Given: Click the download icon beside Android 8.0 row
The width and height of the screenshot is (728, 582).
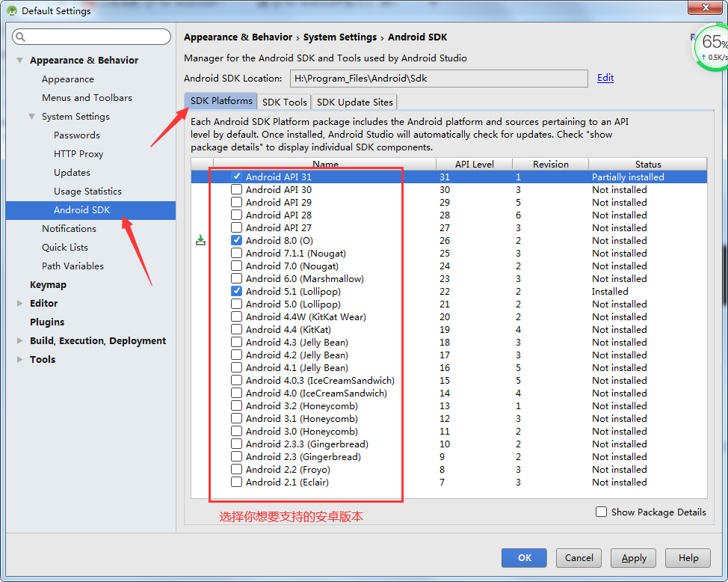Looking at the screenshot, I should pos(200,240).
